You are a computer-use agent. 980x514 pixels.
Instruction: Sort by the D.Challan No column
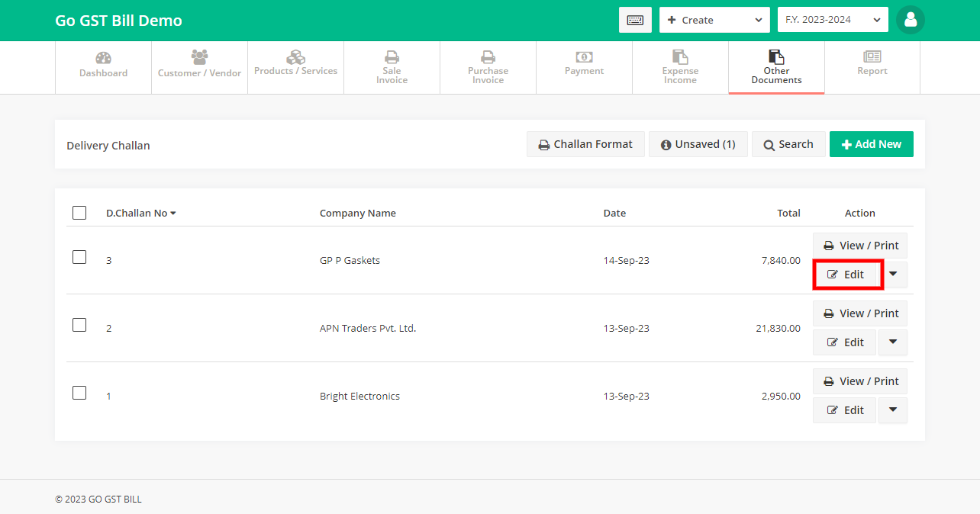pyautogui.click(x=141, y=213)
